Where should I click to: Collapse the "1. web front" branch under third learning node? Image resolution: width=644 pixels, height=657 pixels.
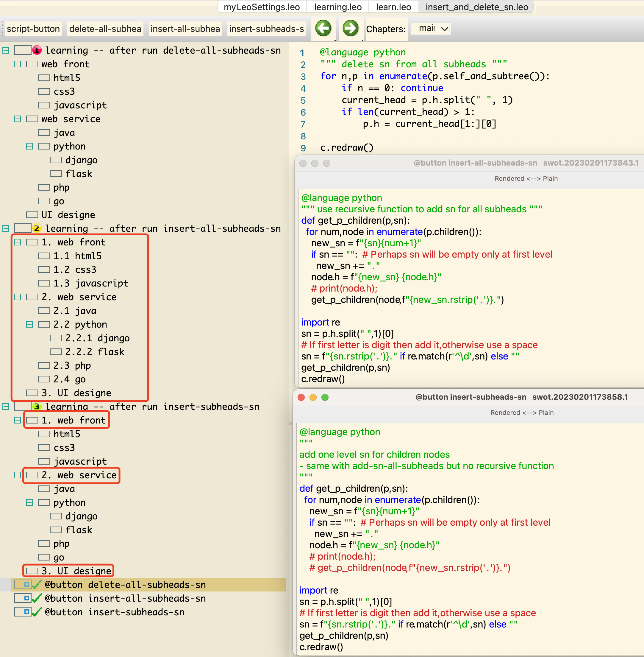pos(17,420)
